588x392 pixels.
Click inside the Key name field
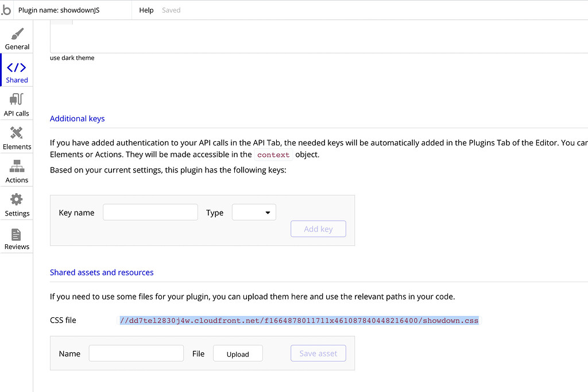pyautogui.click(x=150, y=212)
